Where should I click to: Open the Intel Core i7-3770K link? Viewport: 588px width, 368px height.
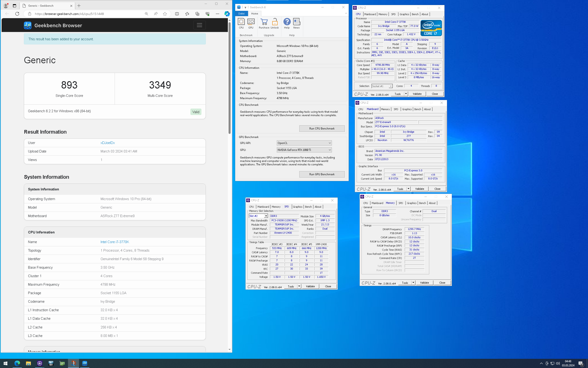click(115, 242)
